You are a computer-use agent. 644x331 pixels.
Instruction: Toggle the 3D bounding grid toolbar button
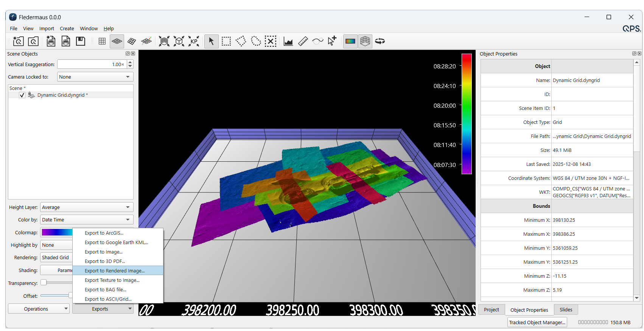(365, 41)
